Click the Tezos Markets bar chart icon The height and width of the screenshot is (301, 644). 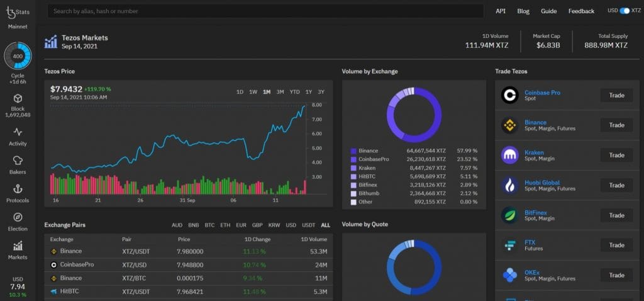(51, 42)
